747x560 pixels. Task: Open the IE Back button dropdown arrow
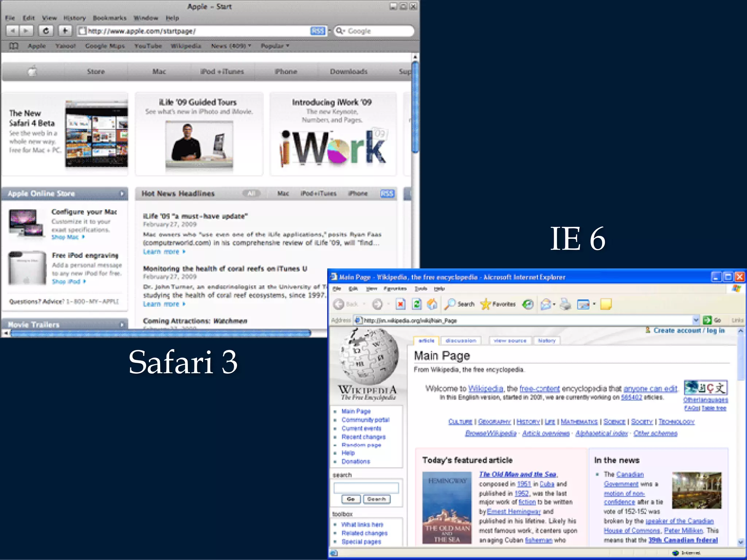coord(363,304)
